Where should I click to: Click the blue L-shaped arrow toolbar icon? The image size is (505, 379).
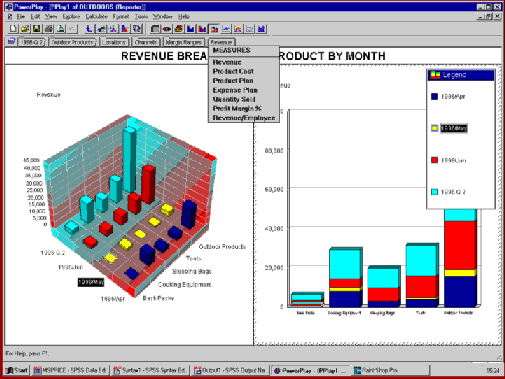tap(89, 29)
